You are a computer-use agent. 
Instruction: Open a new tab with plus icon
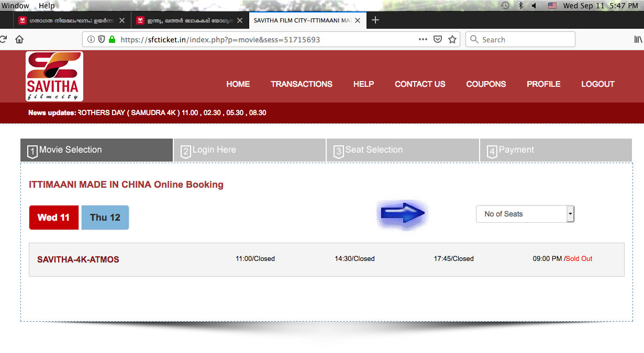pyautogui.click(x=375, y=20)
